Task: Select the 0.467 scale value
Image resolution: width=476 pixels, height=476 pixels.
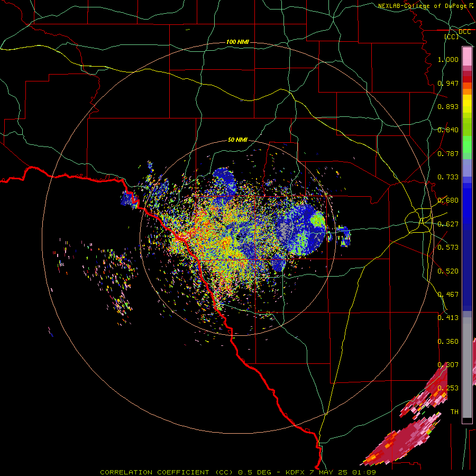Action: tap(448, 295)
